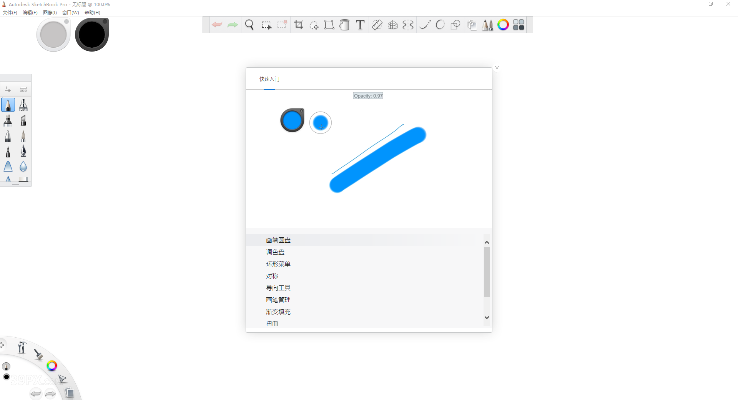
Task: Click the Undo arrow in the toolbar
Action: tap(216, 25)
